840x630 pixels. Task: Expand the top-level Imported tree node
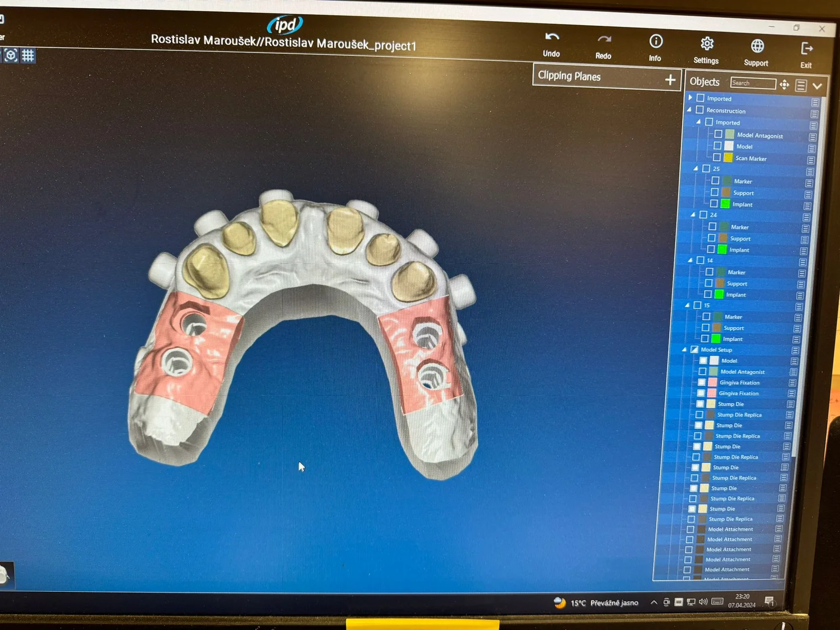(690, 97)
